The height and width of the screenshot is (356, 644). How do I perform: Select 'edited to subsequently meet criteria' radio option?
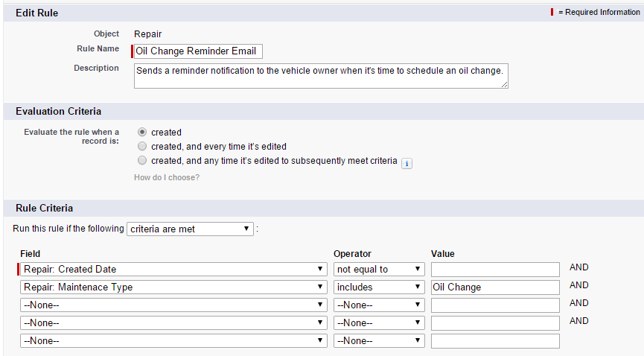[x=142, y=161]
